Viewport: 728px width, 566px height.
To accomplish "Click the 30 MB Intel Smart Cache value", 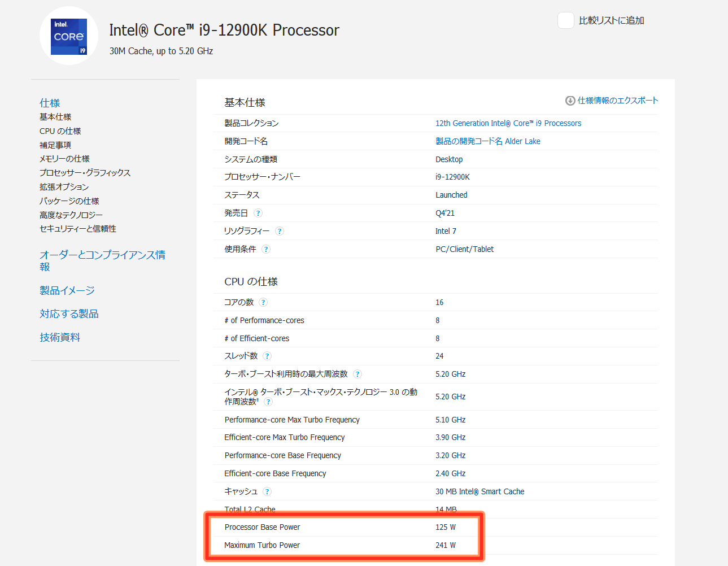I will coord(479,491).
